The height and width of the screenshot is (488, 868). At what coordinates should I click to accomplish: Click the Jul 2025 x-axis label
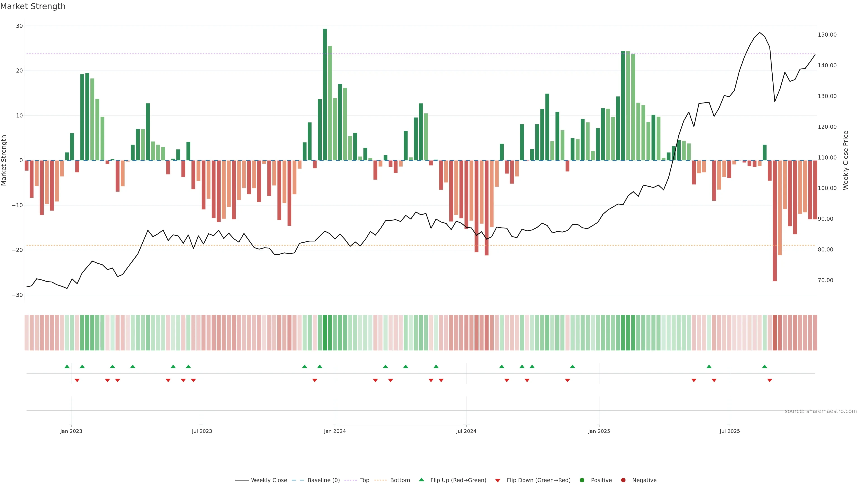(729, 431)
